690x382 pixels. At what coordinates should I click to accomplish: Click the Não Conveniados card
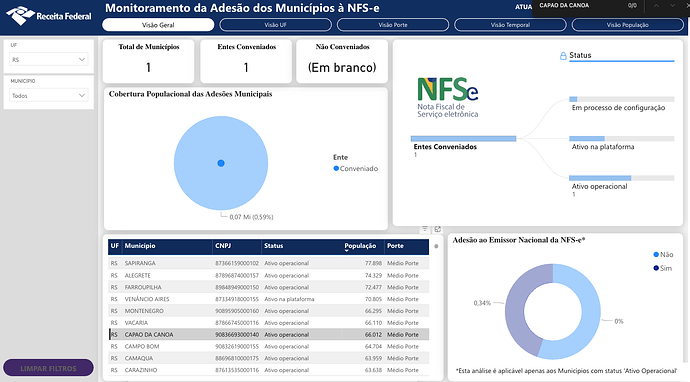coord(342,61)
